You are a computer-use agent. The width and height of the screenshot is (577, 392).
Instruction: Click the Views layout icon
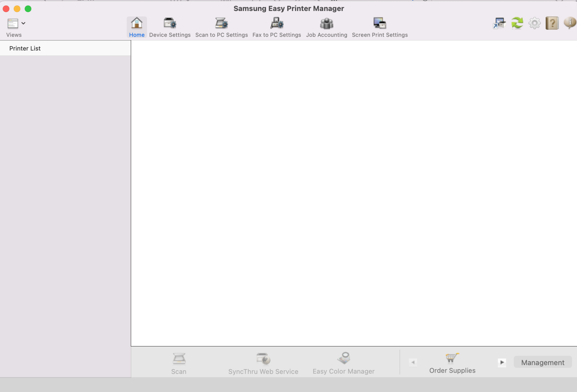click(13, 23)
